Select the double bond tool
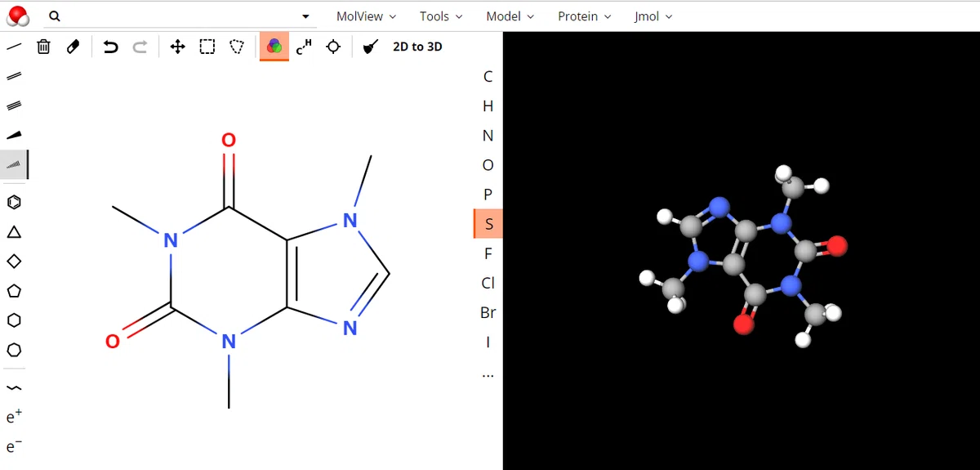980x470 pixels. click(x=14, y=76)
